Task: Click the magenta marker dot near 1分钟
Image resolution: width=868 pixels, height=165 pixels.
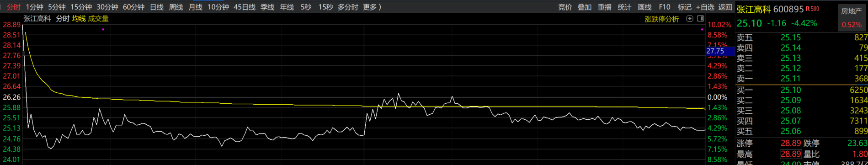Action: point(103,29)
